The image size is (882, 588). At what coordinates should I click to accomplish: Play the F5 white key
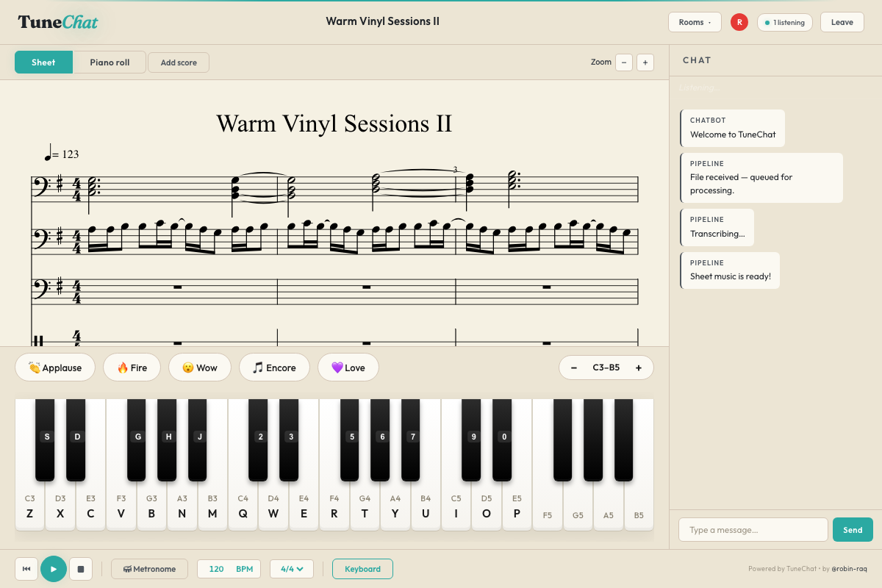[548, 507]
